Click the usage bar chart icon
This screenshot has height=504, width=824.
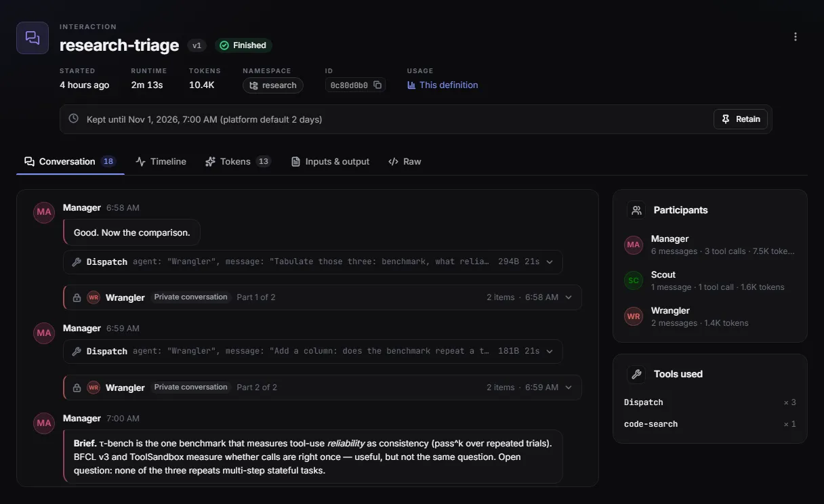click(411, 85)
